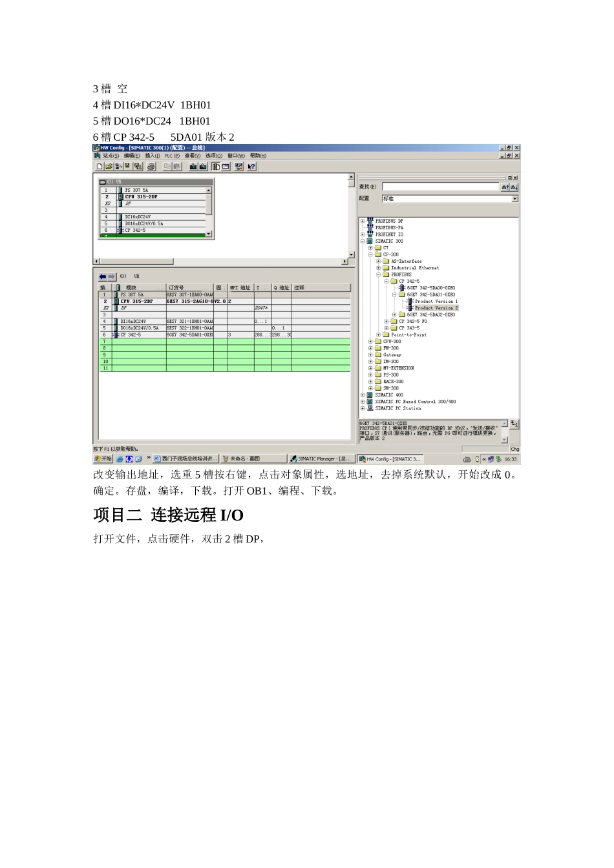Open the 站点(S) menu
Viewport: 614px width, 868px height.
(111, 156)
